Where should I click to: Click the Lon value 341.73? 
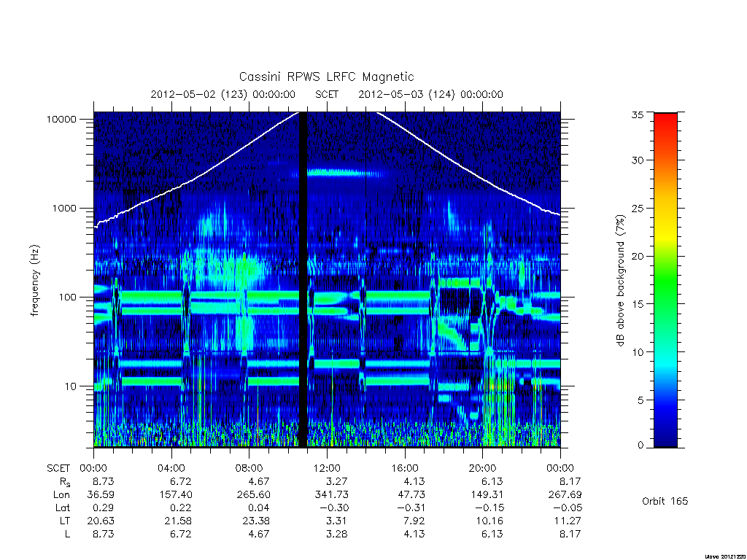click(x=332, y=495)
